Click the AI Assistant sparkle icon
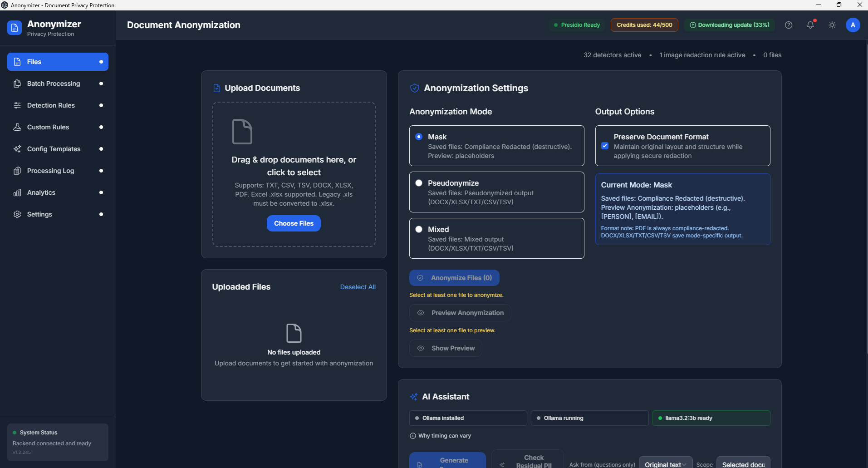This screenshot has height=468, width=868. 414,397
